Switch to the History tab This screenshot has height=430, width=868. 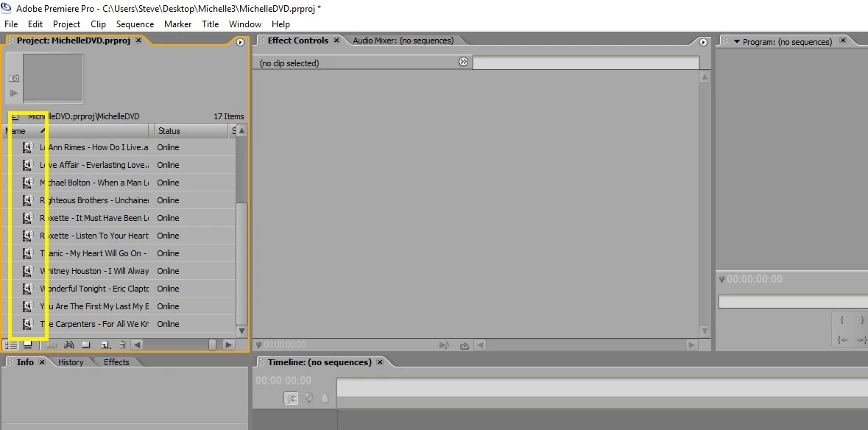coord(71,362)
